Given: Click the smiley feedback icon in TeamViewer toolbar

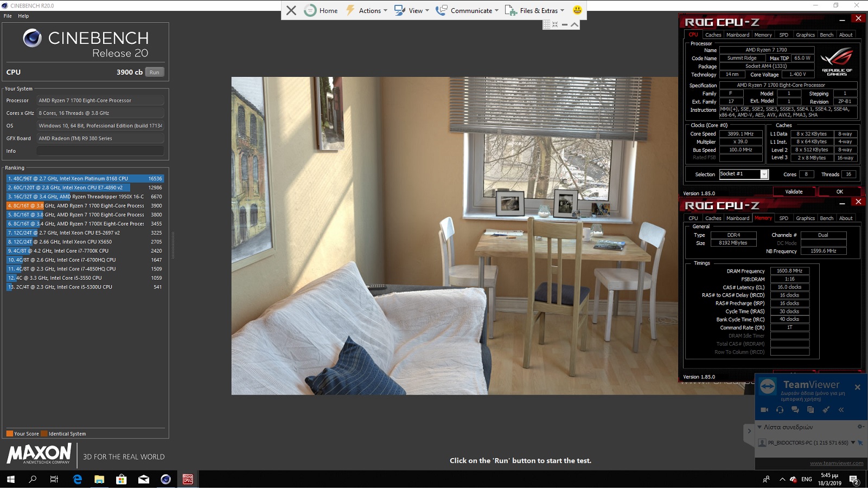Looking at the screenshot, I should [577, 10].
